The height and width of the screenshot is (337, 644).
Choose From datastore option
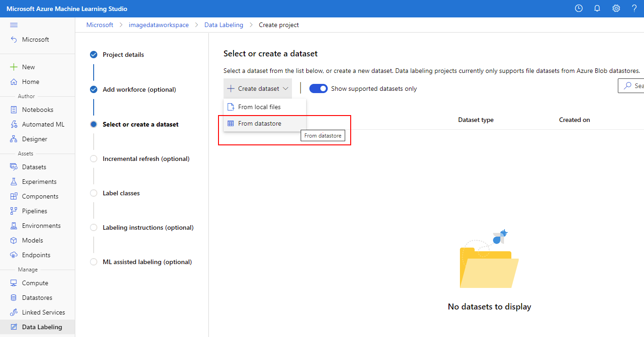coord(265,123)
